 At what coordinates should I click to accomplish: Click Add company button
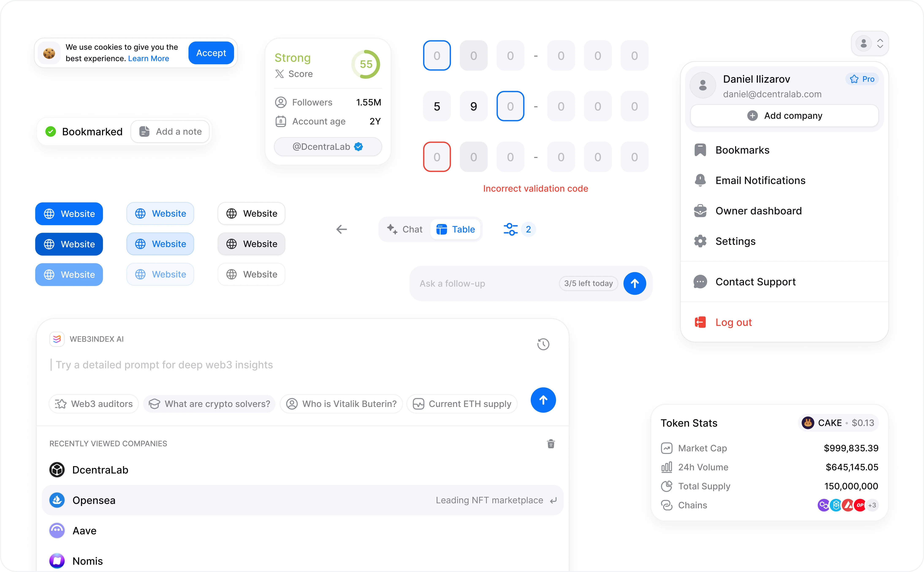point(784,116)
